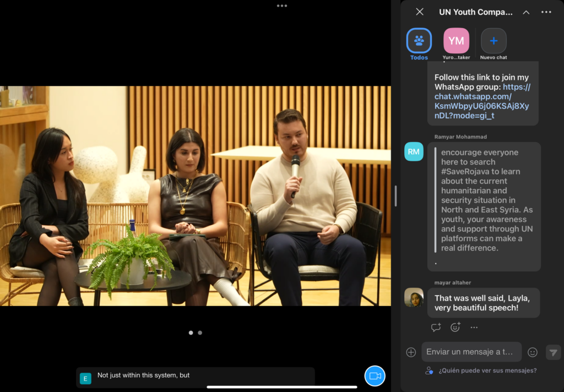Image resolution: width=564 pixels, height=392 pixels.
Task: Start a new chat with Nuevo chat
Action: pyautogui.click(x=493, y=41)
